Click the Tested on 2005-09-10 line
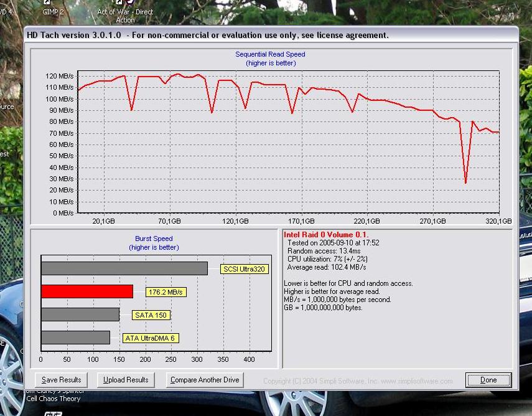The height and width of the screenshot is (416, 532). [x=333, y=243]
